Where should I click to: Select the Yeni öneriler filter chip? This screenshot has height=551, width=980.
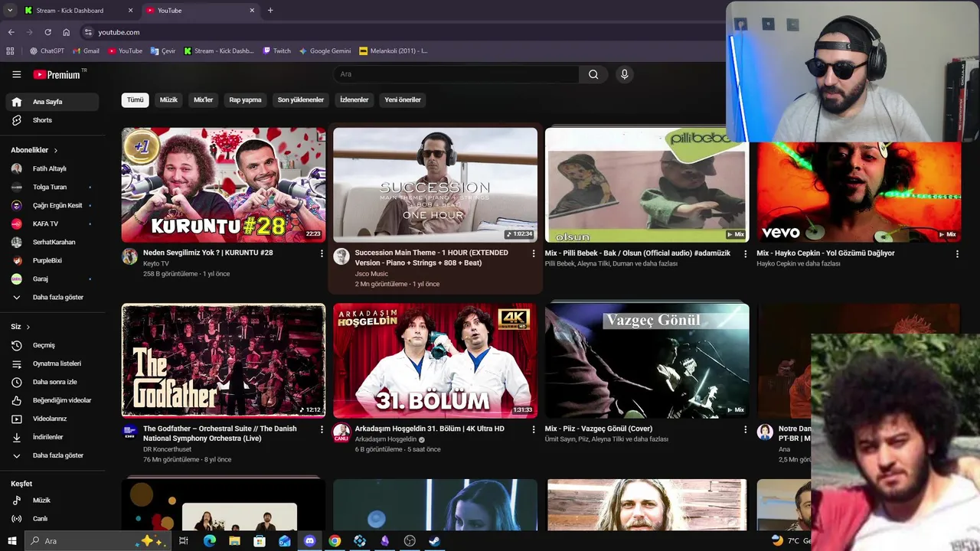pos(403,99)
